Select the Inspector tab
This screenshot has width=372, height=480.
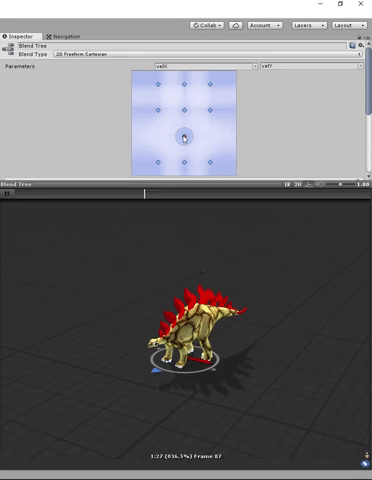[x=18, y=36]
